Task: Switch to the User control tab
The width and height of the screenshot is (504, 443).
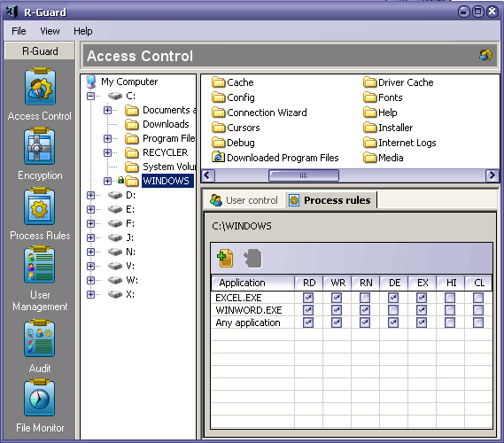Action: [244, 200]
